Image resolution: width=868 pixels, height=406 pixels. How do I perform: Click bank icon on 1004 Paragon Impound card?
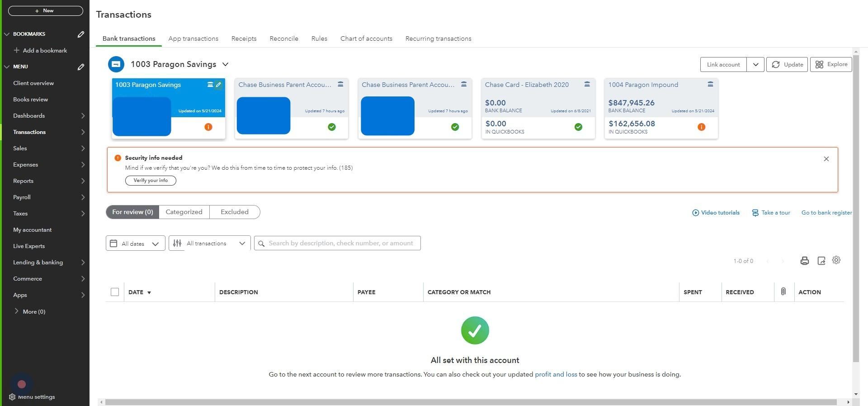pyautogui.click(x=710, y=85)
